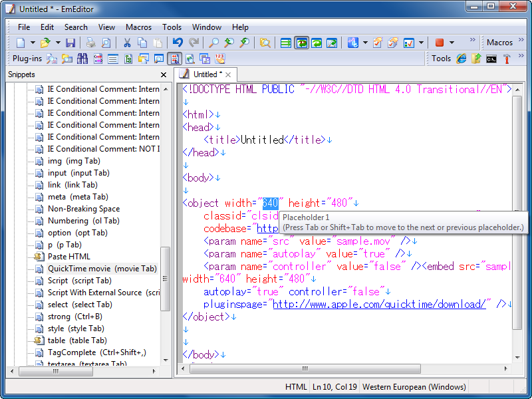The image size is (532, 399).
Task: Toggle the active word wrap mode icon
Action: [x=302, y=43]
